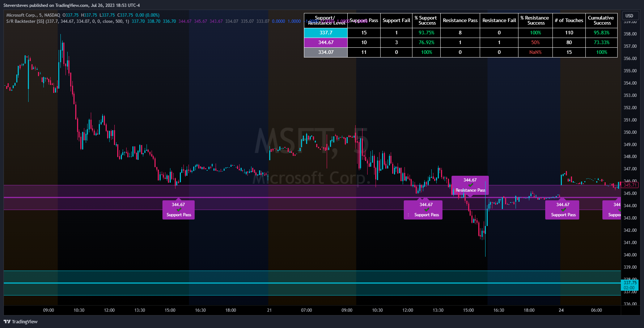Click the 76.92% support success value
The width and height of the screenshot is (644, 328).
click(x=427, y=42)
